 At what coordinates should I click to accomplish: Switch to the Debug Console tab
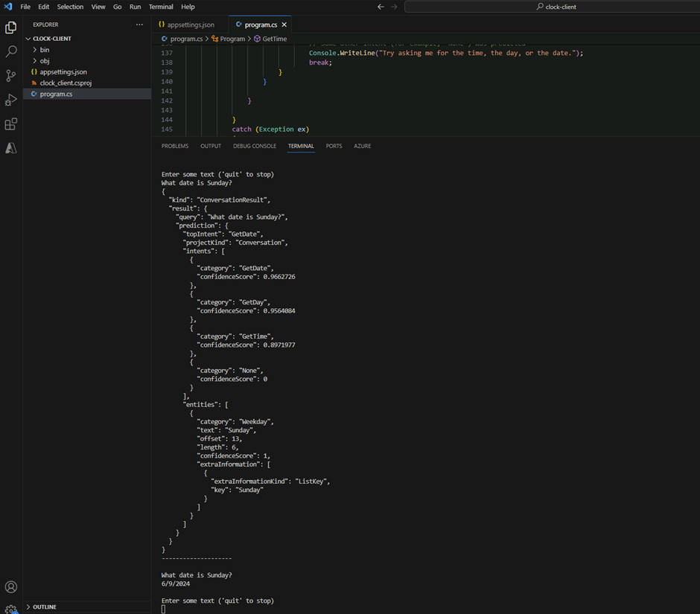pos(254,146)
